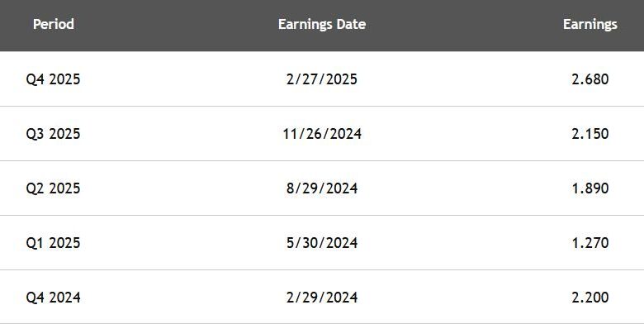Click the Earnings Date column header
This screenshot has width=644, height=324.
pyautogui.click(x=322, y=24)
